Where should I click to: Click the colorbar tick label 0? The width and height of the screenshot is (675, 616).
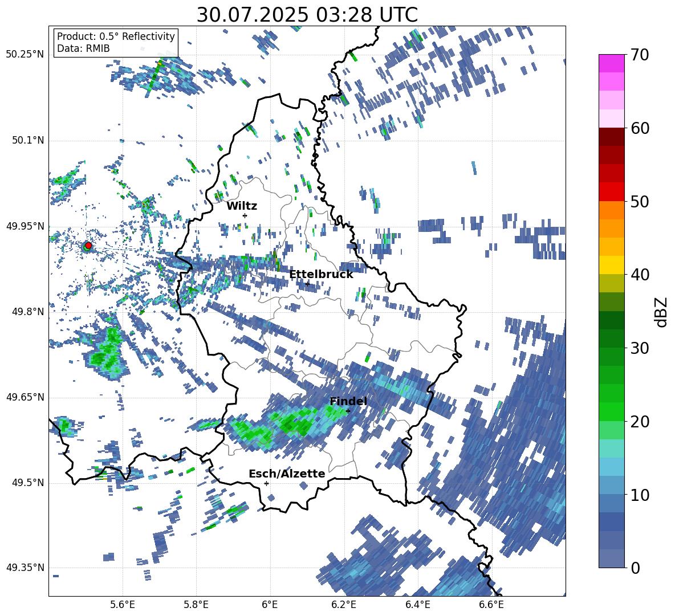click(x=635, y=568)
